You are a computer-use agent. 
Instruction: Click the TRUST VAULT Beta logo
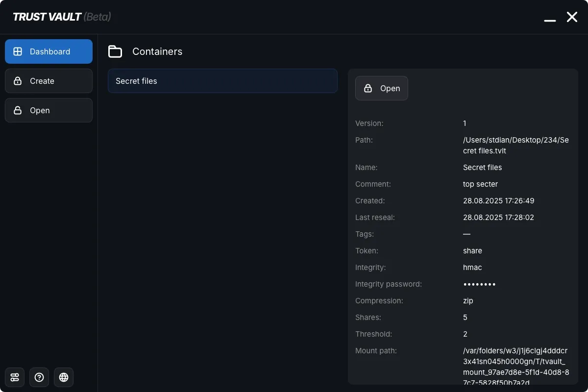tap(61, 16)
